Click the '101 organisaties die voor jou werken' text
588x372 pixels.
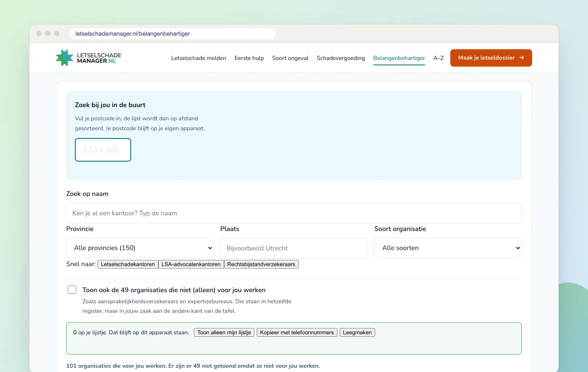116,366
